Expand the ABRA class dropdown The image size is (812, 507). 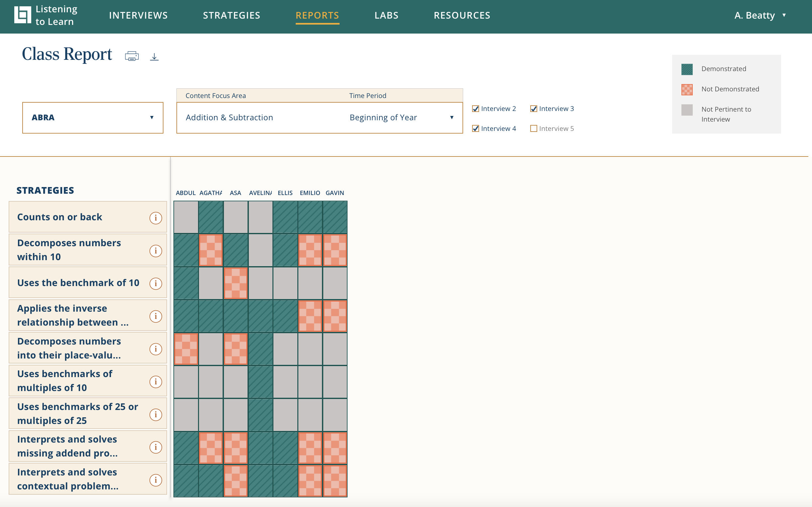pos(93,118)
